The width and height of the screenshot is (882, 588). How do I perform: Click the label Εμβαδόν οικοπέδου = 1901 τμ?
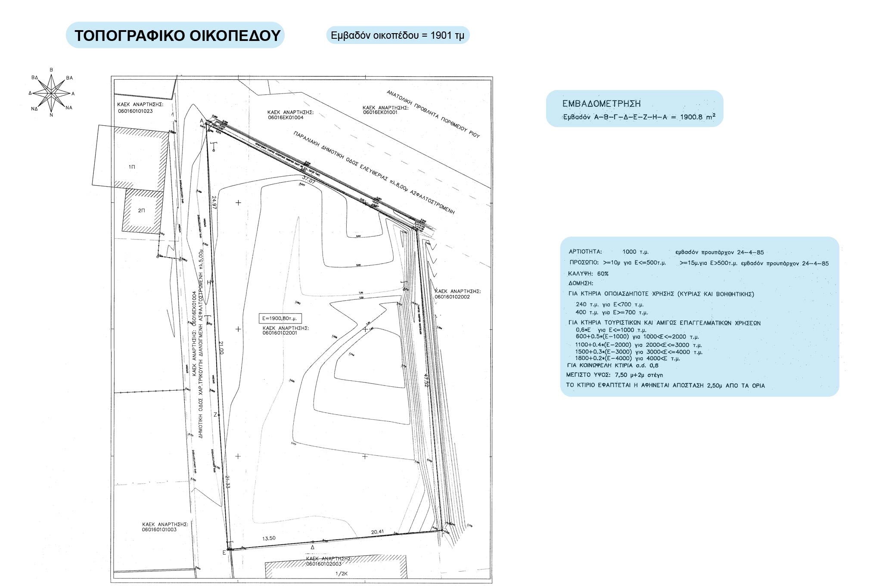coord(398,35)
